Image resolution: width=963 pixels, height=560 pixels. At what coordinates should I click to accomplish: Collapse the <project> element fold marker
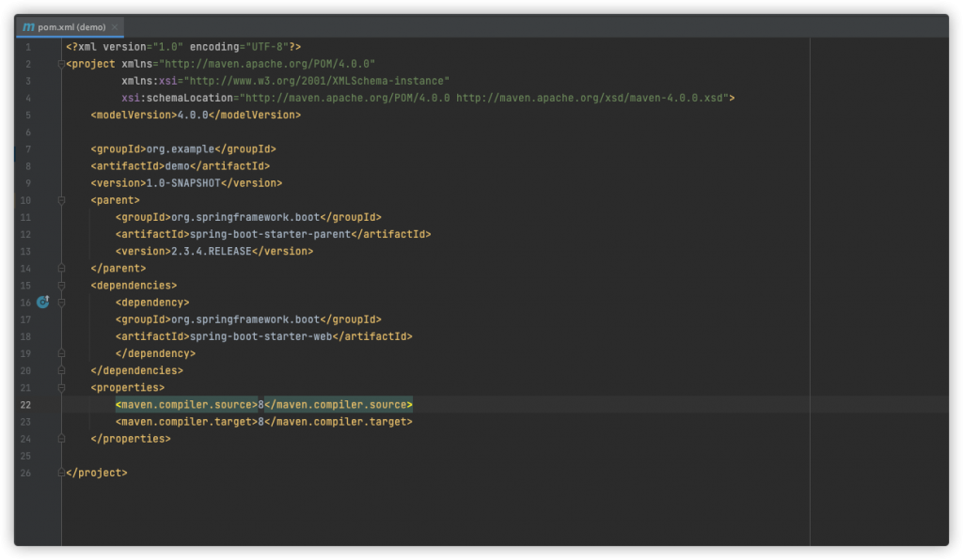coord(61,64)
